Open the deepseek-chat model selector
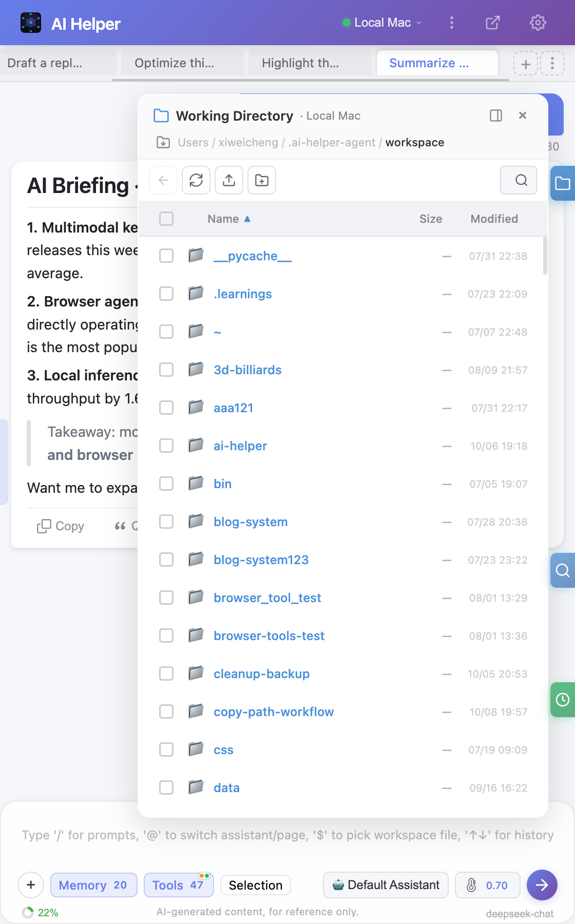The height and width of the screenshot is (924, 575). click(520, 914)
